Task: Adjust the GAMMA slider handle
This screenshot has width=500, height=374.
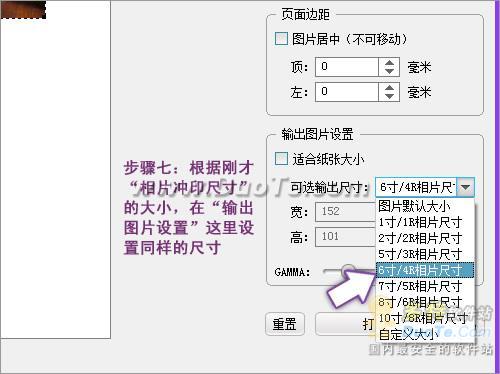Action: pos(349,269)
